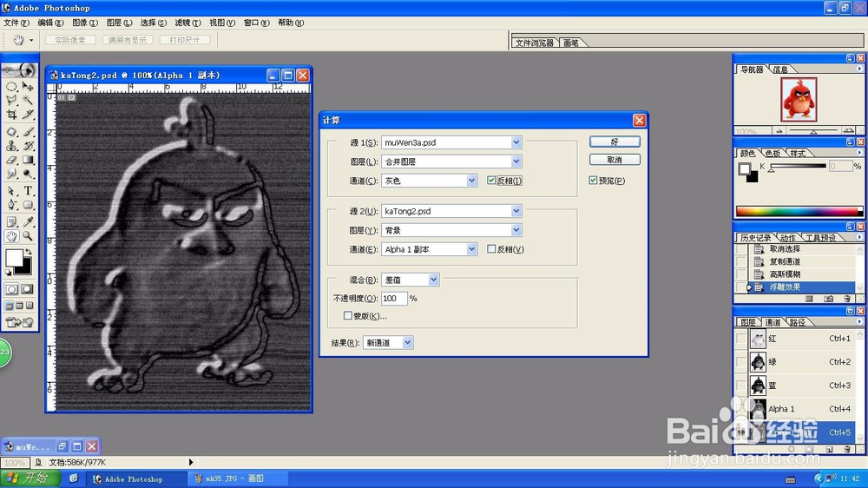Image resolution: width=868 pixels, height=488 pixels.
Task: Click Jump to ImageReady icon
Action: tap(19, 322)
